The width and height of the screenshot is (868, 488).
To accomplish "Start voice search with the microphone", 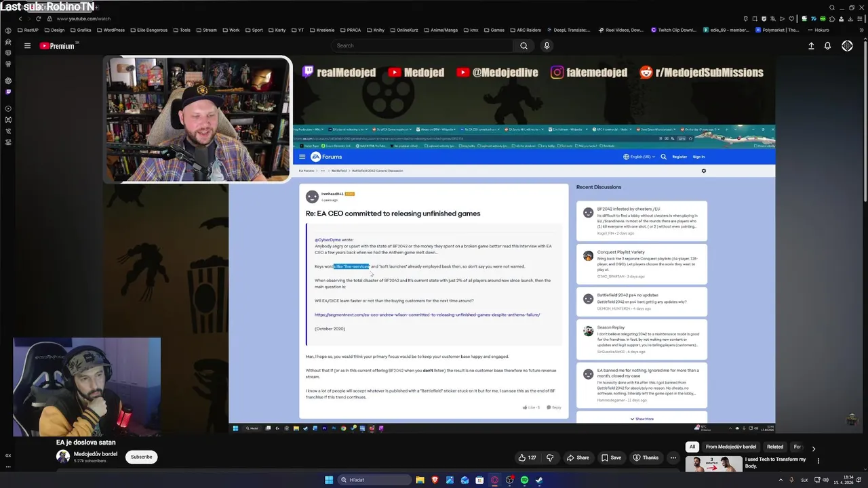I will [547, 45].
